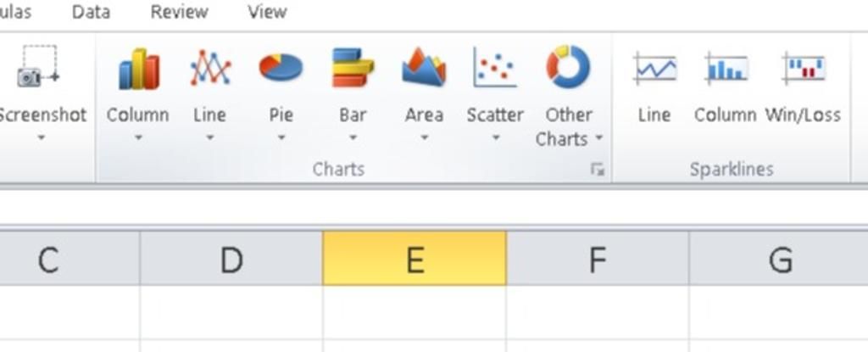The width and height of the screenshot is (868, 352).
Task: Open the Other Charts dropdown arrow
Action: tap(599, 138)
